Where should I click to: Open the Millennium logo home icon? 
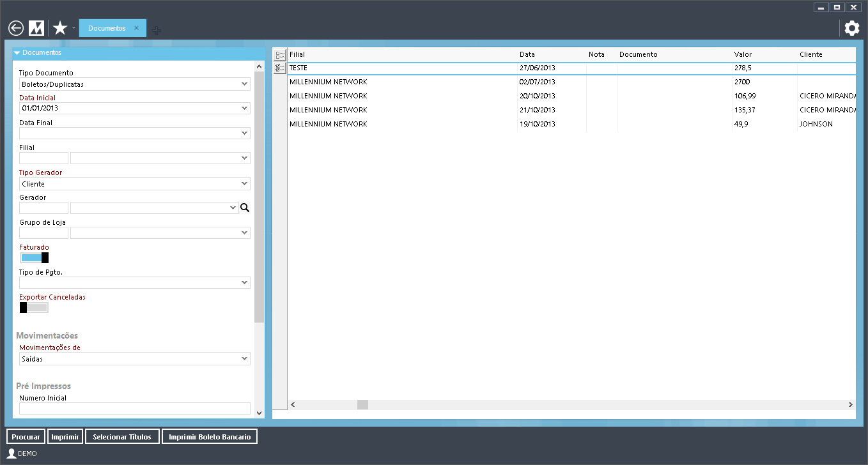(x=37, y=28)
